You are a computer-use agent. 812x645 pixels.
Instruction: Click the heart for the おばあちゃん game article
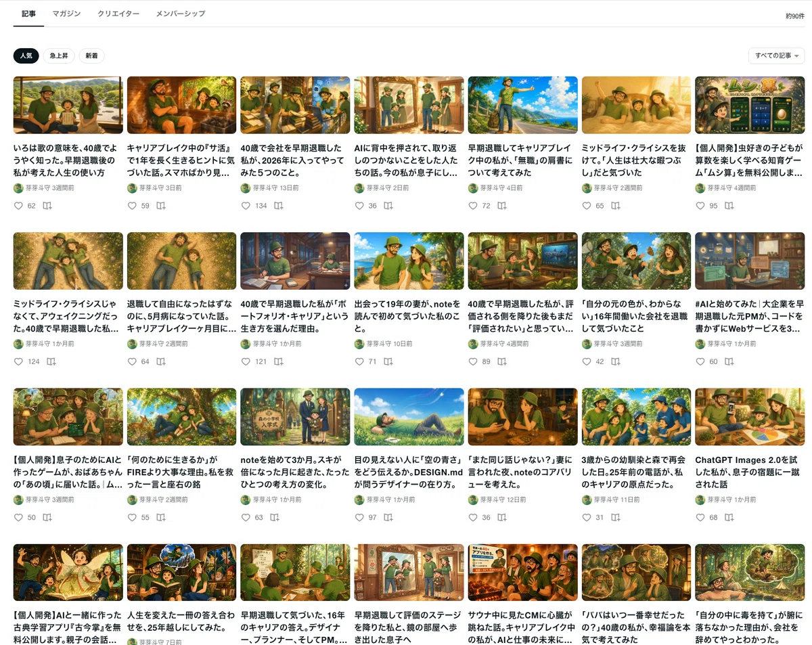[x=18, y=518]
